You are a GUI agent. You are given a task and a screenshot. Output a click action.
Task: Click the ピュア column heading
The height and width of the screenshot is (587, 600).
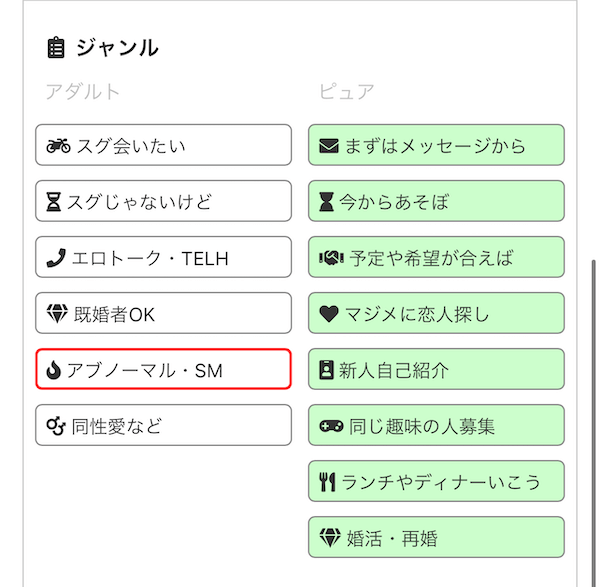(x=347, y=92)
